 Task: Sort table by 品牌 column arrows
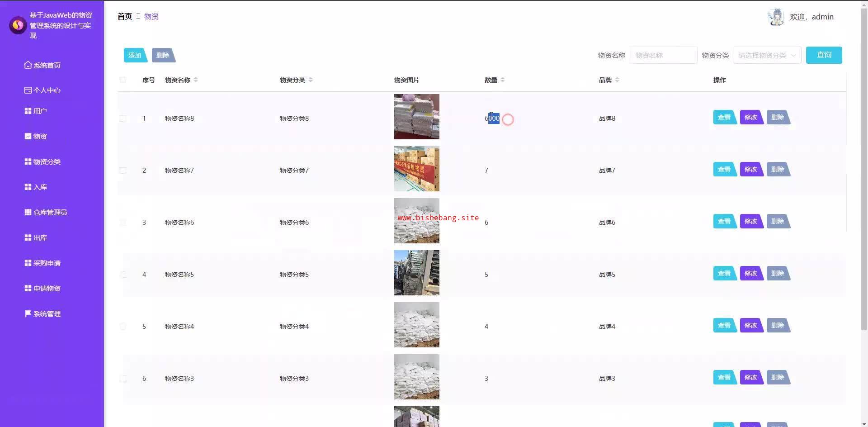(617, 80)
